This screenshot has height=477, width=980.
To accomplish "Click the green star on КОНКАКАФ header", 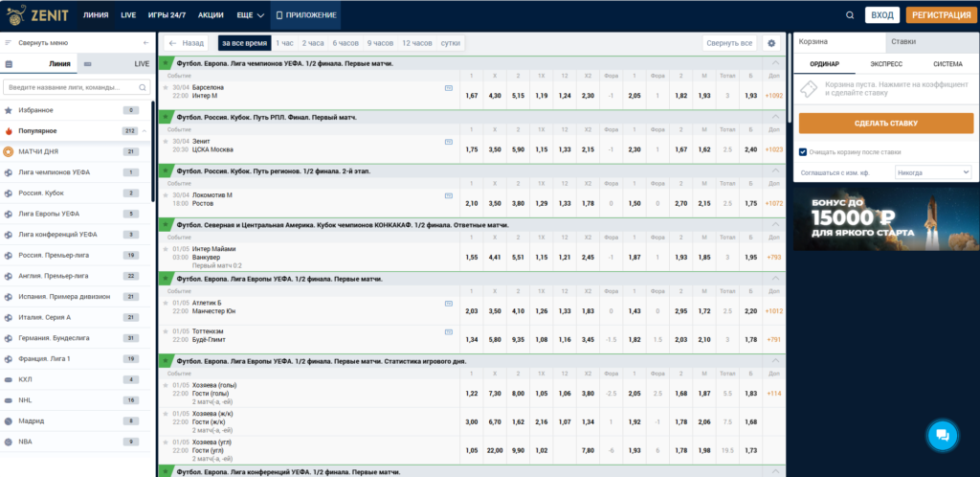I will 166,224.
